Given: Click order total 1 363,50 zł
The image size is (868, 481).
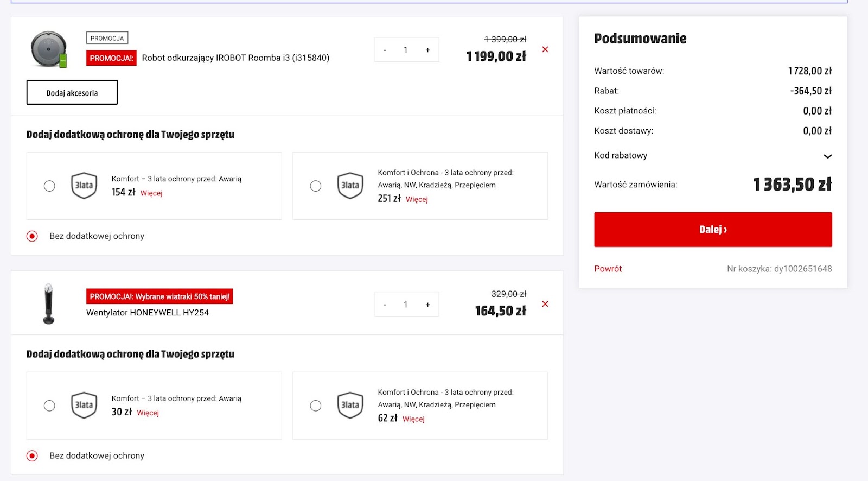Looking at the screenshot, I should point(792,185).
